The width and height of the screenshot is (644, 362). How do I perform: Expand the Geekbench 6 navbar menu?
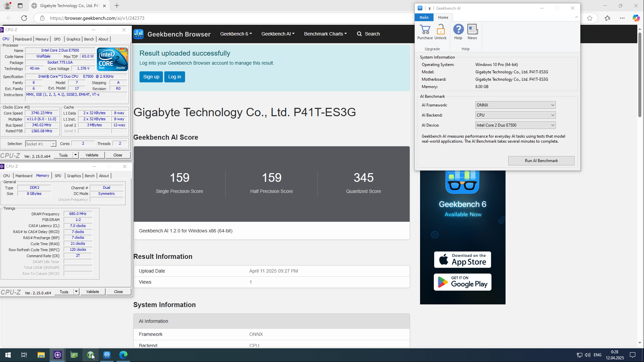coord(236,34)
